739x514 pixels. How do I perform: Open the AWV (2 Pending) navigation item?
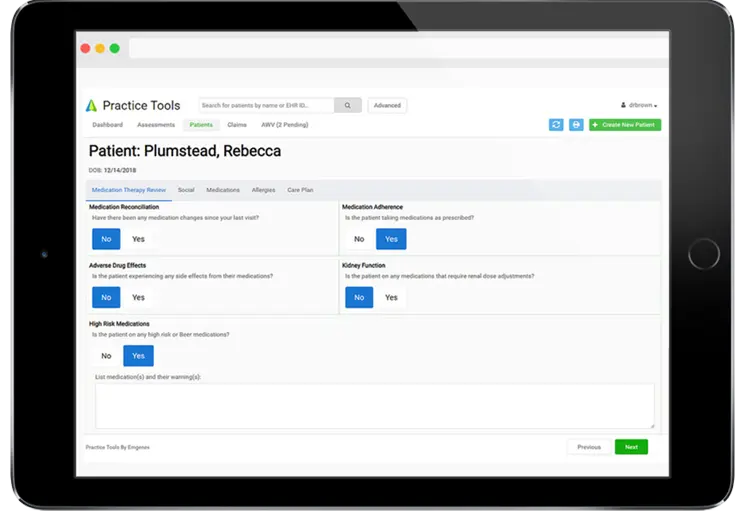coord(285,125)
